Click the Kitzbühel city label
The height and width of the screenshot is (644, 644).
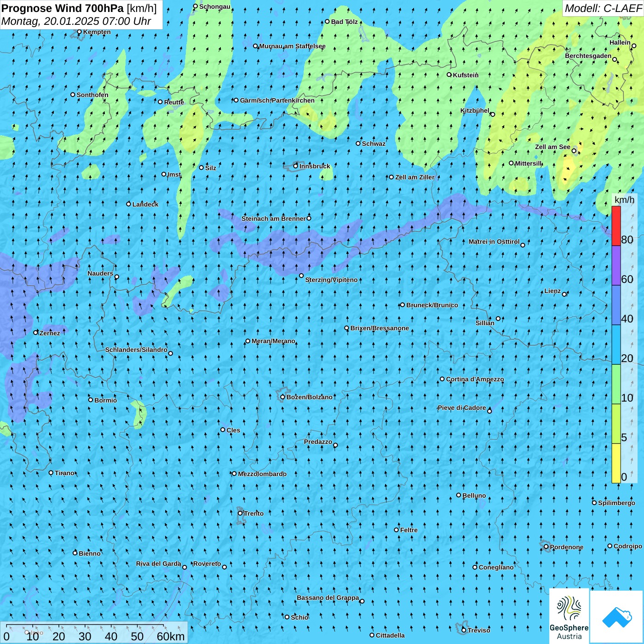point(475,110)
